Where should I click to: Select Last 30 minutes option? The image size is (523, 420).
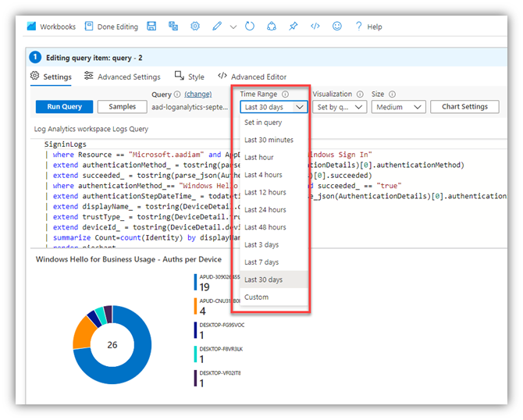coord(273,140)
